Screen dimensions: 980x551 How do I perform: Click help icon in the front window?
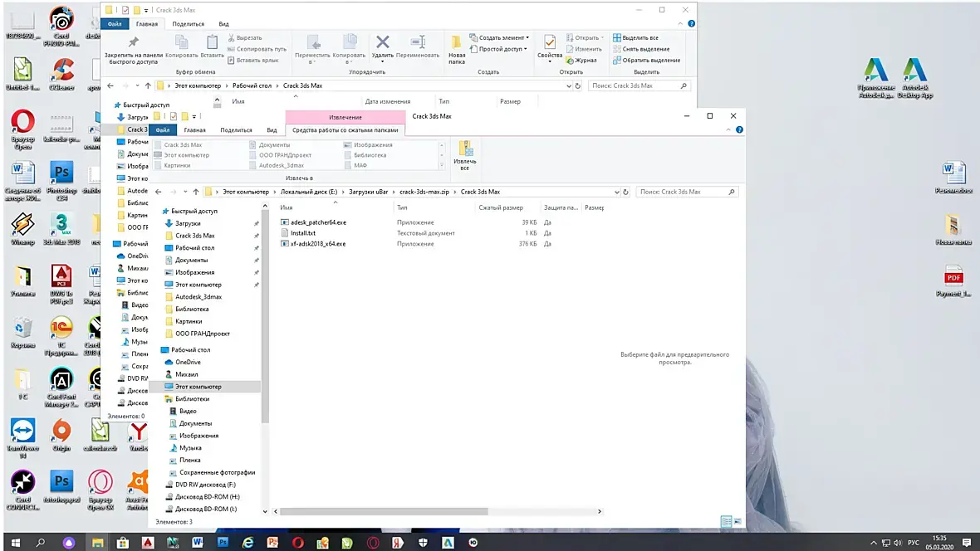tap(739, 130)
